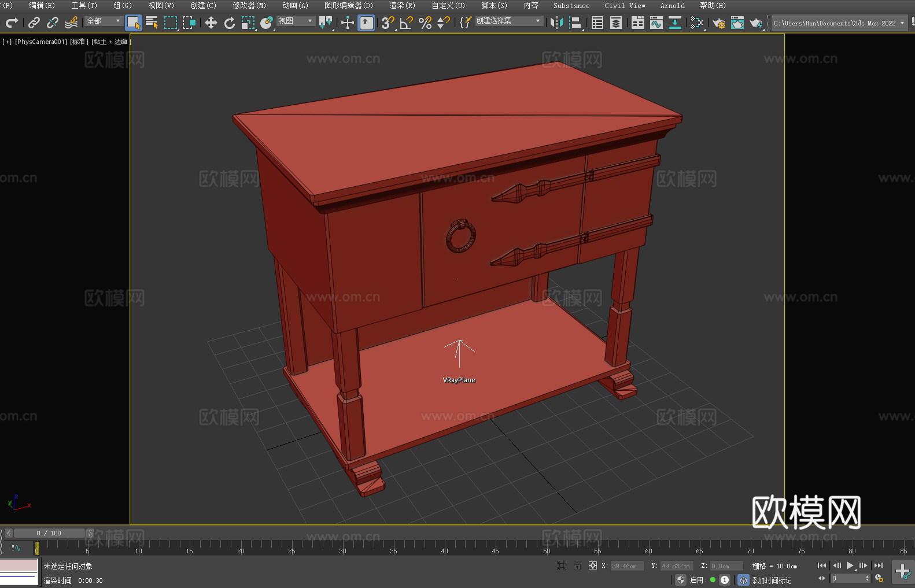Open the Layer Explorer
The image size is (915, 588).
pyautogui.click(x=616, y=23)
